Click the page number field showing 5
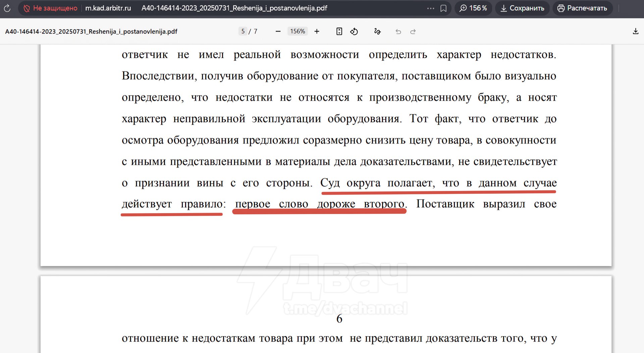644x353 pixels. point(243,32)
